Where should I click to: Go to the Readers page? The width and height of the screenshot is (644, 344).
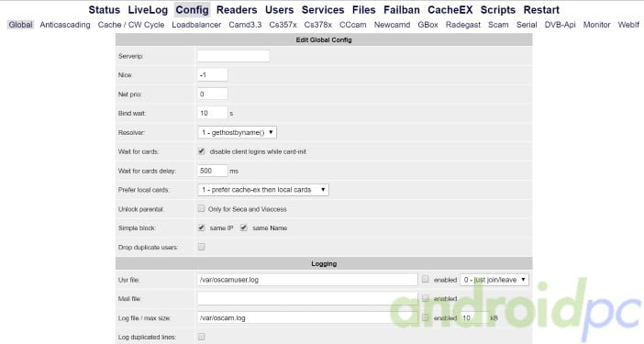[237, 10]
